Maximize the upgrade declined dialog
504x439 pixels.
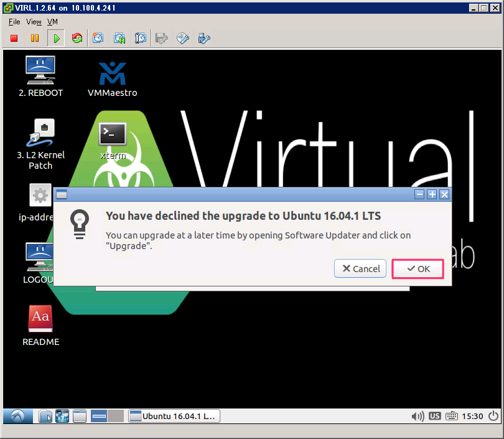432,194
